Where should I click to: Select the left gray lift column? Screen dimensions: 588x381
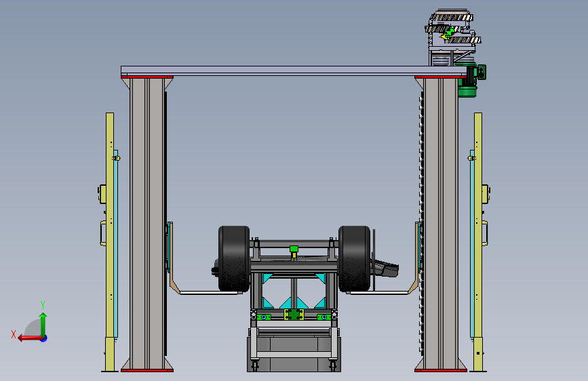coord(146,224)
